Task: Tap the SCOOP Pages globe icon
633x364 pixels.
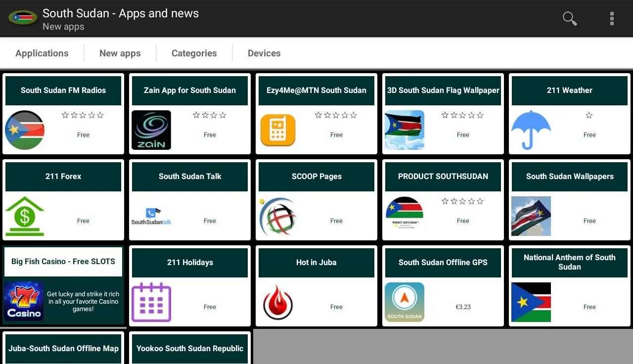Action: click(x=278, y=216)
